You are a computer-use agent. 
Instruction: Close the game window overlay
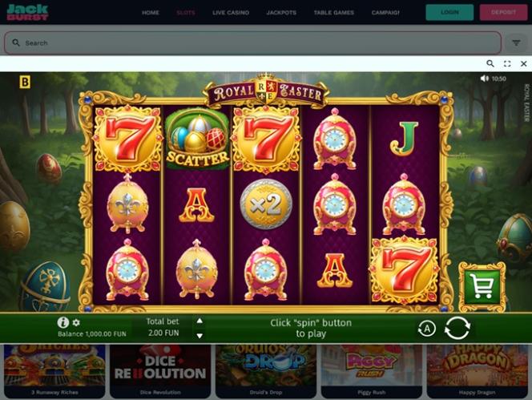(x=523, y=63)
